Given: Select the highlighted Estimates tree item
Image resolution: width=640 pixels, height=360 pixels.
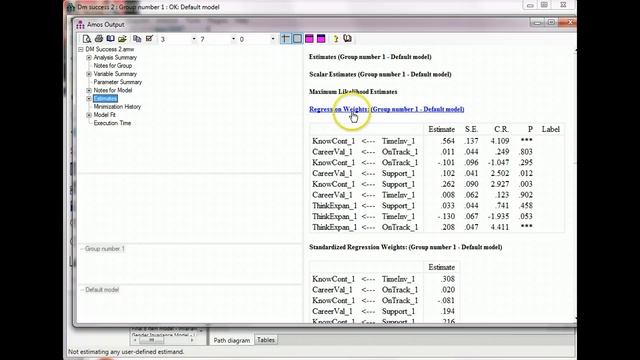Looking at the screenshot, I should (105, 98).
